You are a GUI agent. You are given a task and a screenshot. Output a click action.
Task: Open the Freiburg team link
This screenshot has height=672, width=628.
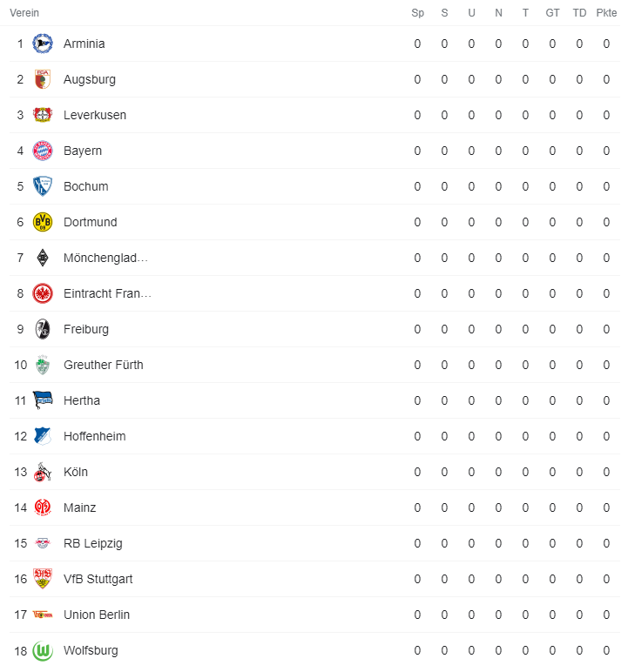86,329
